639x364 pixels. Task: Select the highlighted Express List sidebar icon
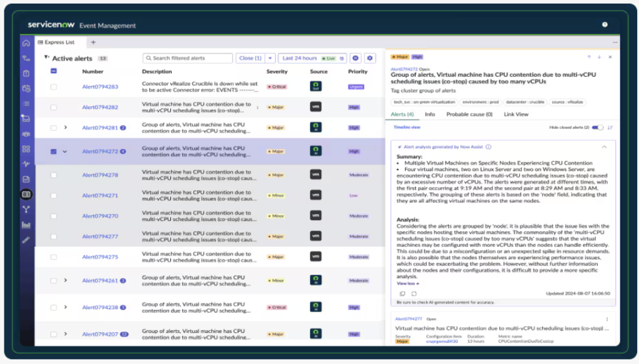(26, 194)
